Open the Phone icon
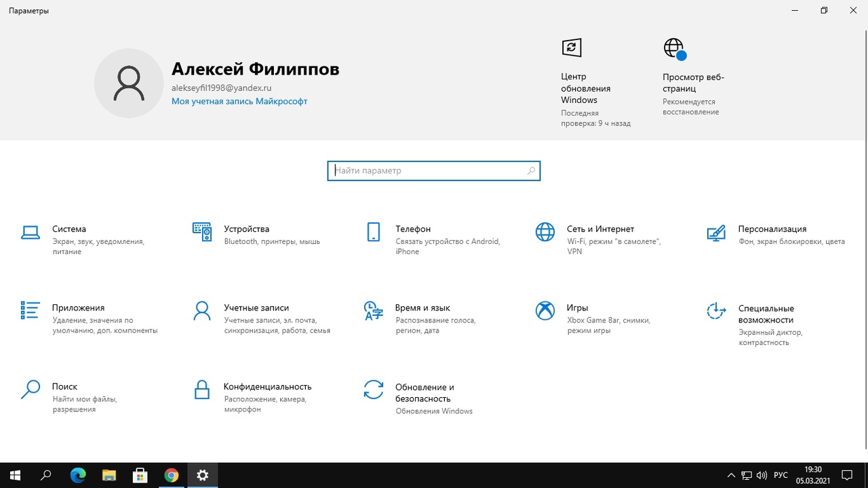Screen dimensions: 868x488 [373, 232]
